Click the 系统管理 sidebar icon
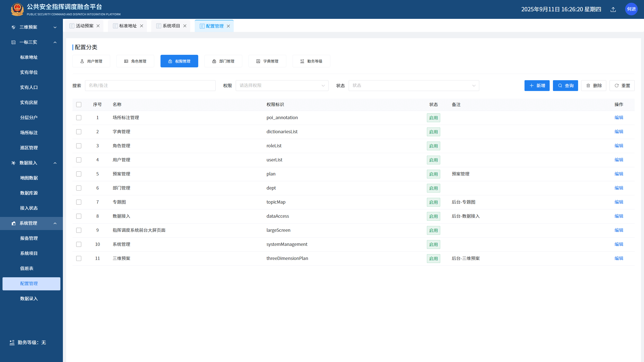The image size is (644, 362). coord(14,223)
